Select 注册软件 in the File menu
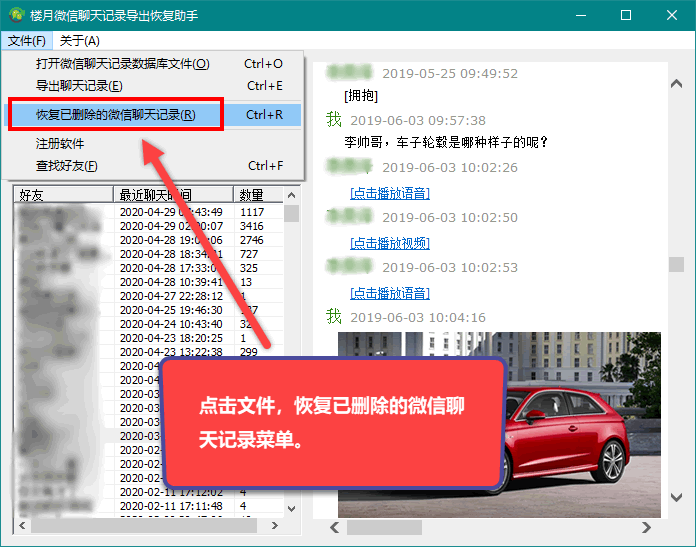Viewport: 696px width, 547px height. click(60, 144)
